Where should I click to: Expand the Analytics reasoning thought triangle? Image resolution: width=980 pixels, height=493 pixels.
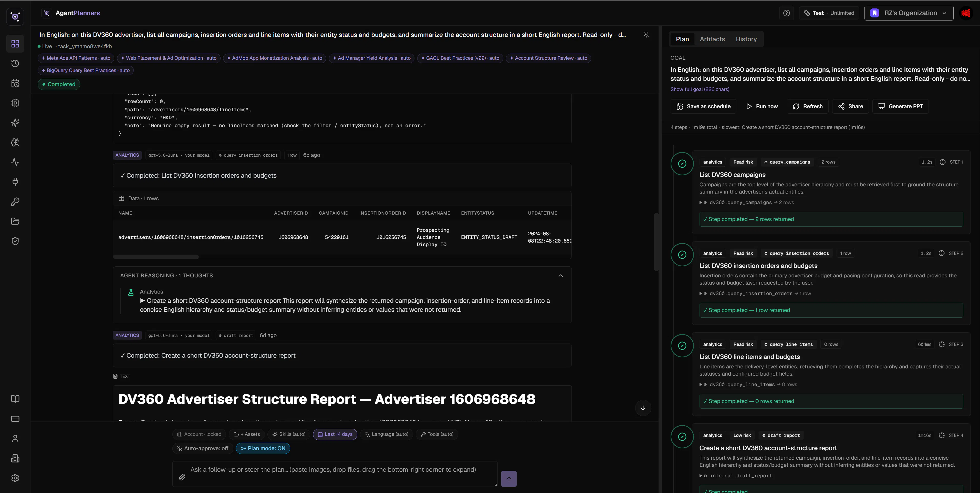[x=143, y=301]
